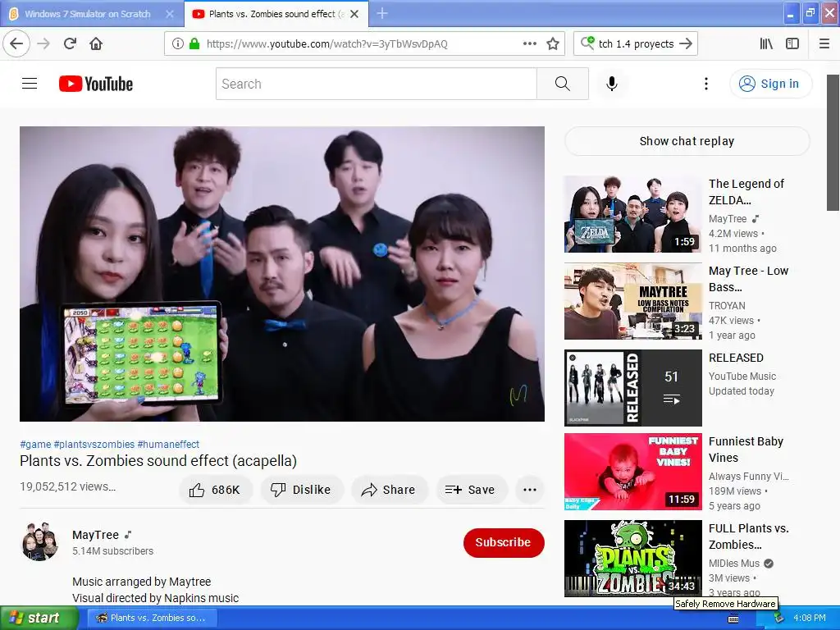Open Funniest Baby Vines thumbnail

(x=632, y=472)
